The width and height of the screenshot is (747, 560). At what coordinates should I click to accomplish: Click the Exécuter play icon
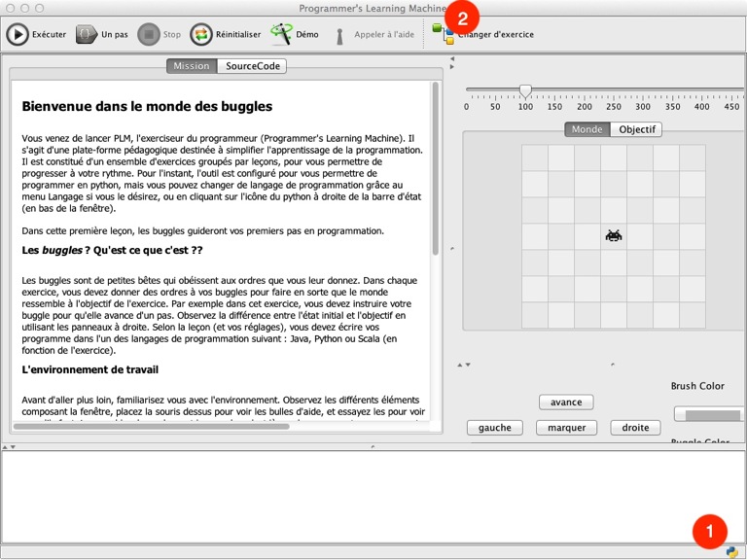pos(18,35)
